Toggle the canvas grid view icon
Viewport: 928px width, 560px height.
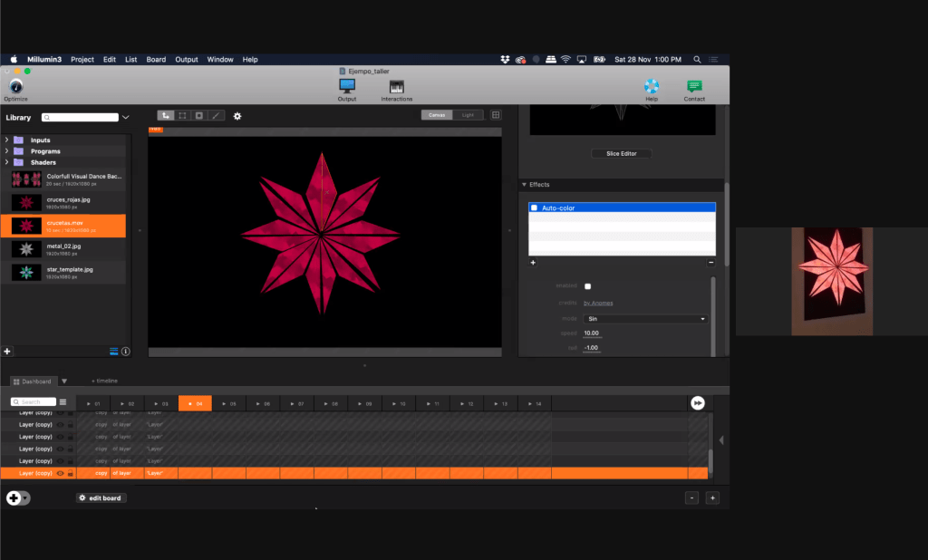(x=496, y=115)
